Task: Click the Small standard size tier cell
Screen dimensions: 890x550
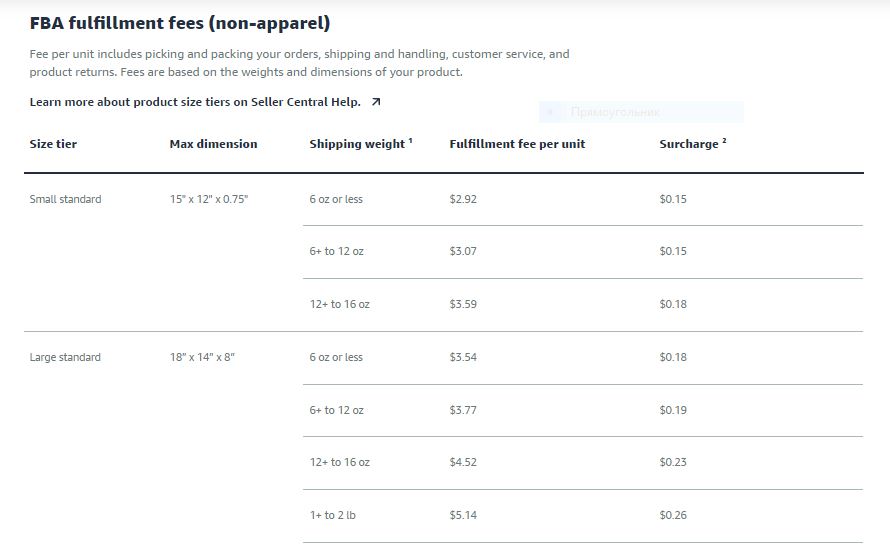Action: click(x=65, y=199)
